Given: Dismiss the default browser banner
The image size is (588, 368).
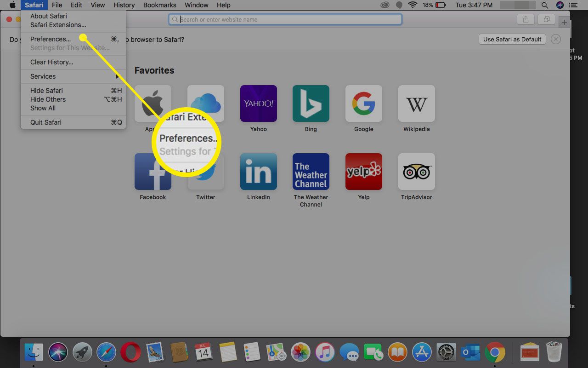Looking at the screenshot, I should [x=556, y=39].
